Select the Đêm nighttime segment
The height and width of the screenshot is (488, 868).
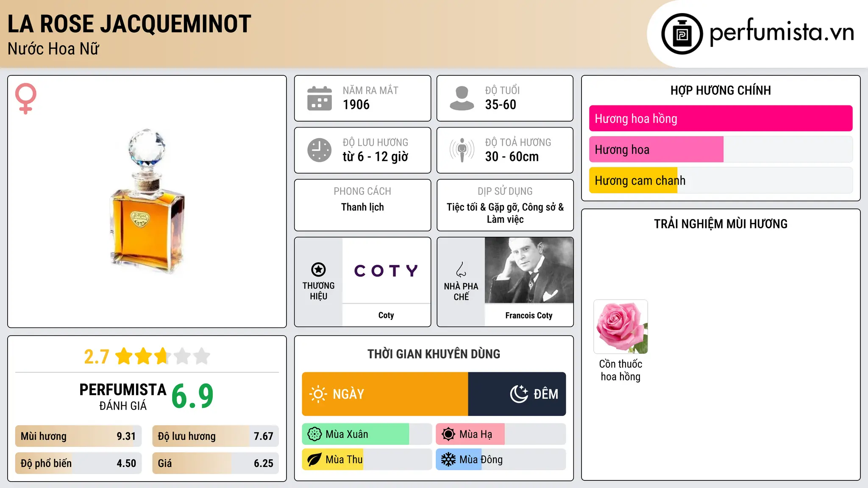(x=517, y=394)
